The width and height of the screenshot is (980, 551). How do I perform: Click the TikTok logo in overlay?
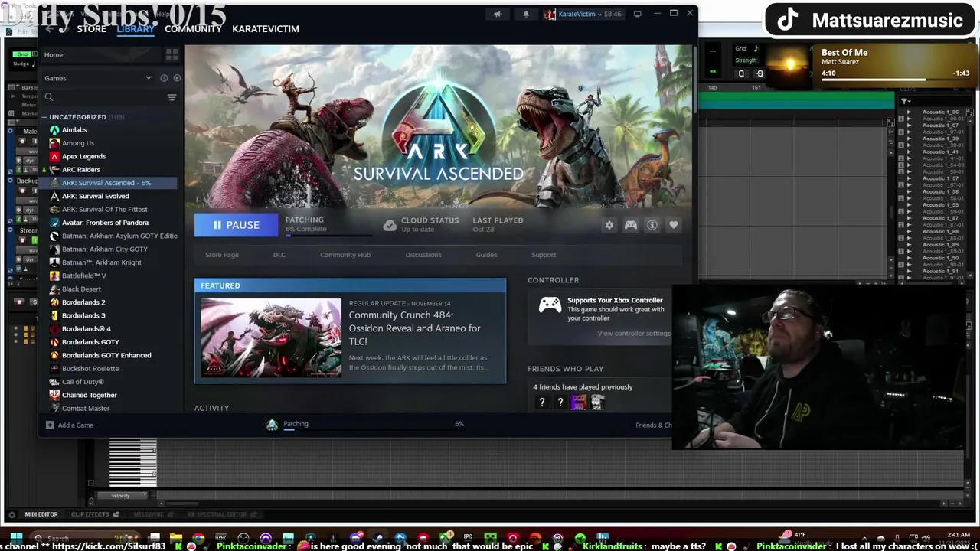(788, 21)
